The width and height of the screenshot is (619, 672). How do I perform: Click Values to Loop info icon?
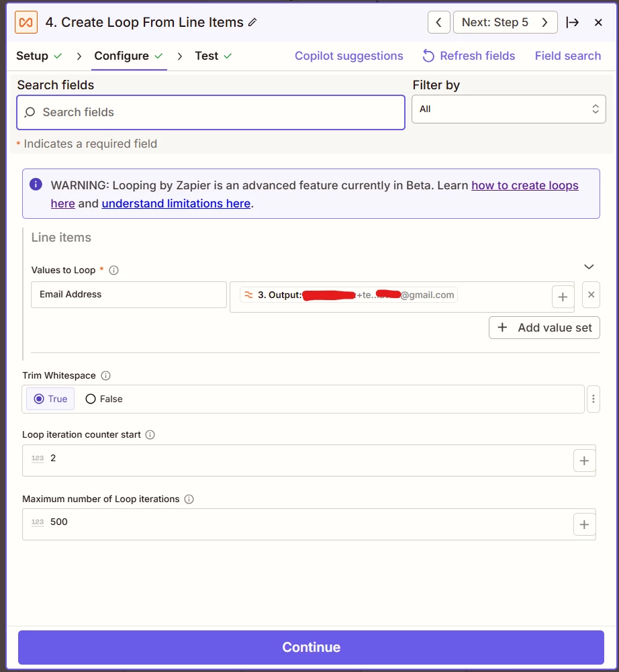(x=113, y=271)
